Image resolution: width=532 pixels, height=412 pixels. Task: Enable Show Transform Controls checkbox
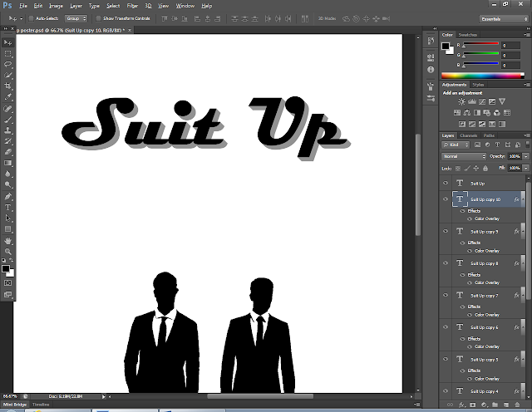(x=98, y=18)
